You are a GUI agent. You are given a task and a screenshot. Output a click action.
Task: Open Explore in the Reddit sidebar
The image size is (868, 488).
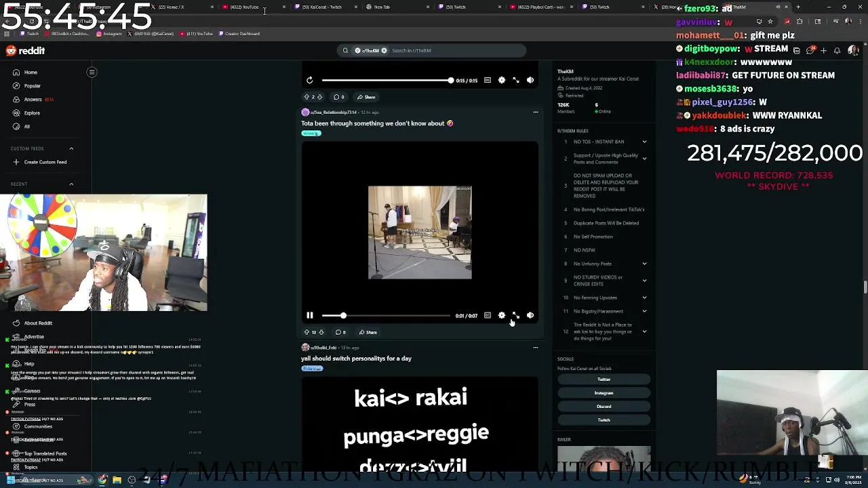click(x=32, y=113)
